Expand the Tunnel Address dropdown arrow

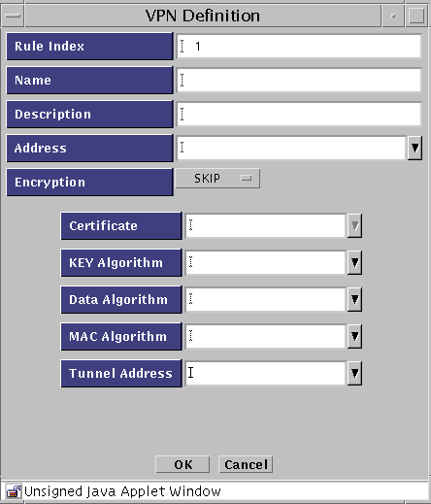click(354, 373)
